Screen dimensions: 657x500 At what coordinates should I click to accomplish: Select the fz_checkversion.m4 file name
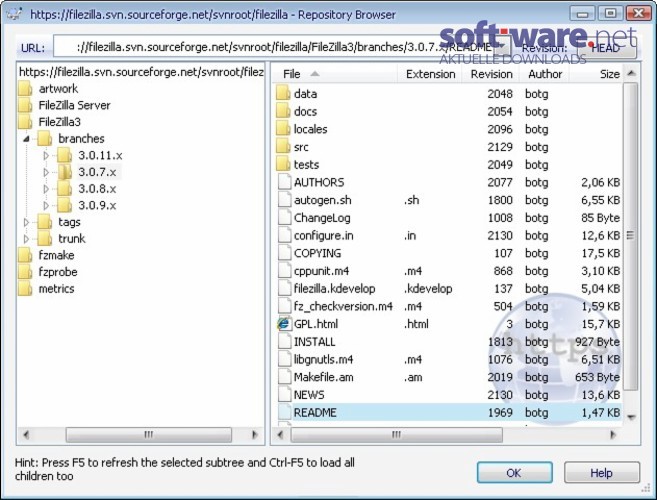[343, 306]
